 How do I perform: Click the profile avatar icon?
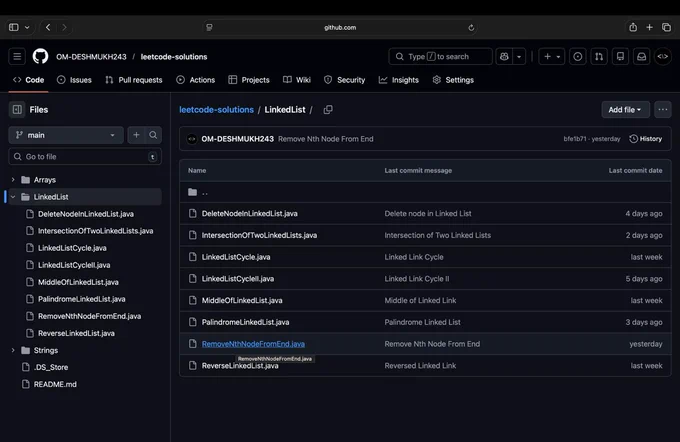663,56
